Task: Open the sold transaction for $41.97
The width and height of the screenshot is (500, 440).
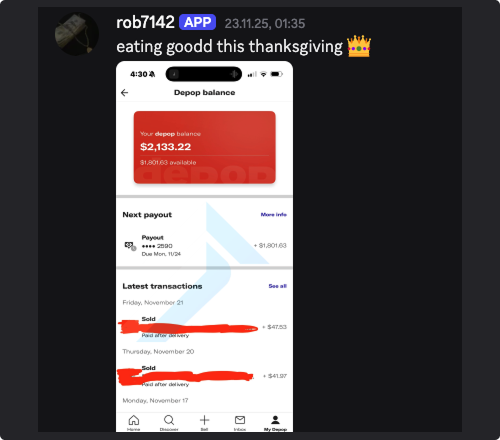Action: [204, 376]
